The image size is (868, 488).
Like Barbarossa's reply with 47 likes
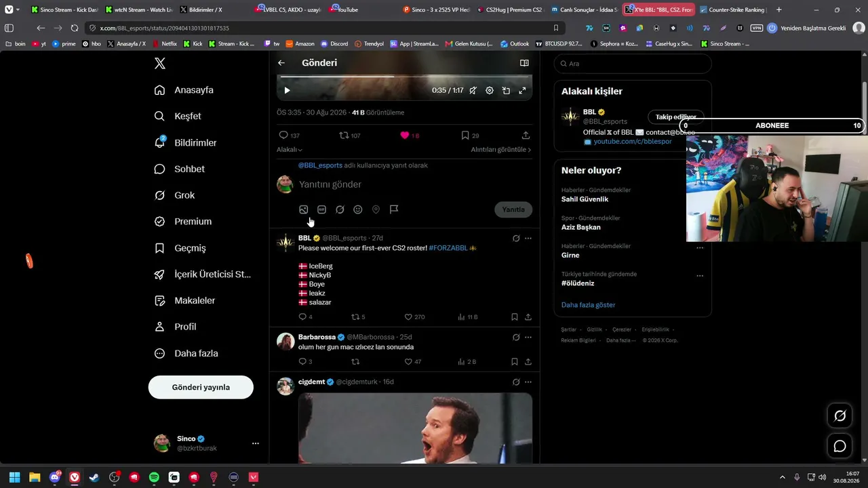(413, 361)
